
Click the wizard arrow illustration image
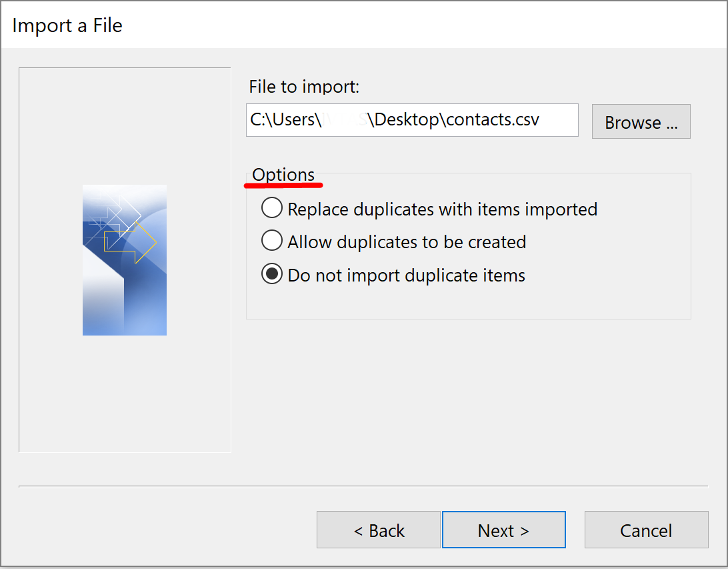[x=125, y=260]
